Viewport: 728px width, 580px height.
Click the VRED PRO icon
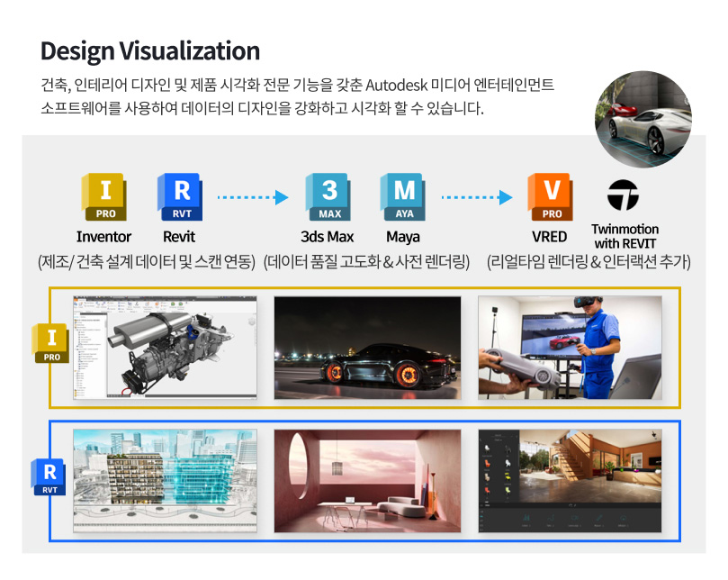click(550, 196)
